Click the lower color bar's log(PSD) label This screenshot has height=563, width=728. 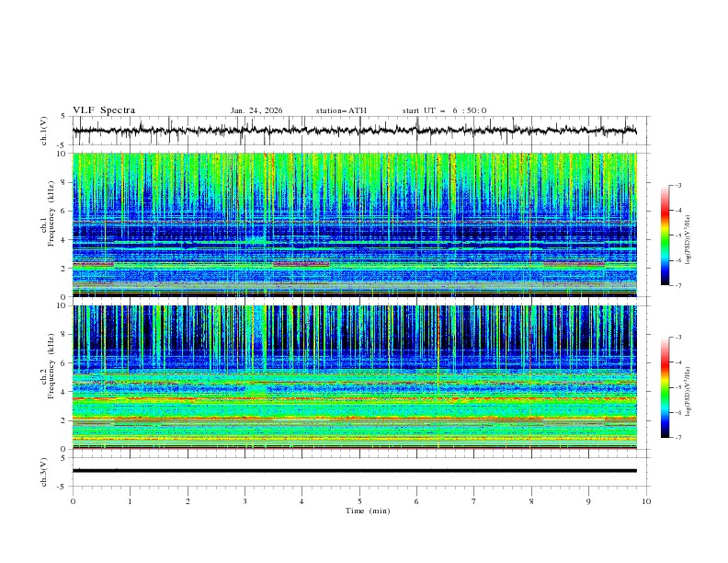(688, 391)
